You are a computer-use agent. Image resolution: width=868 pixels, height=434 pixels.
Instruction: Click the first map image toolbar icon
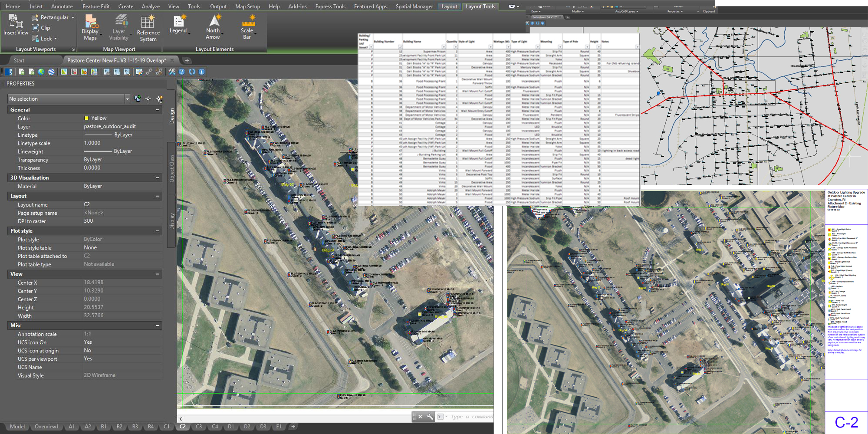click(64, 72)
